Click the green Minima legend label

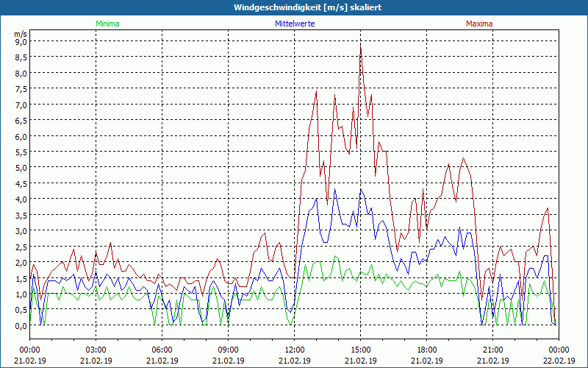pos(107,24)
